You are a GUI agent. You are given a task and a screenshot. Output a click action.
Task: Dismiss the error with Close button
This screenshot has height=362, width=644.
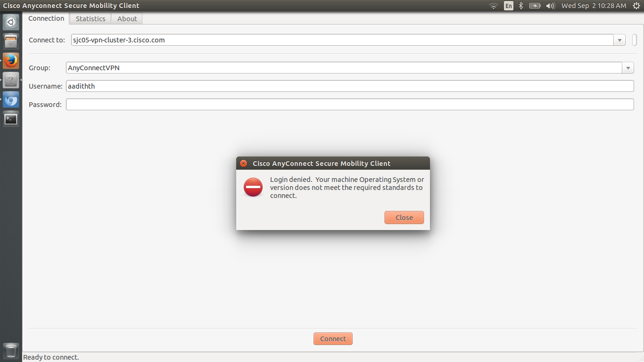pyautogui.click(x=404, y=217)
